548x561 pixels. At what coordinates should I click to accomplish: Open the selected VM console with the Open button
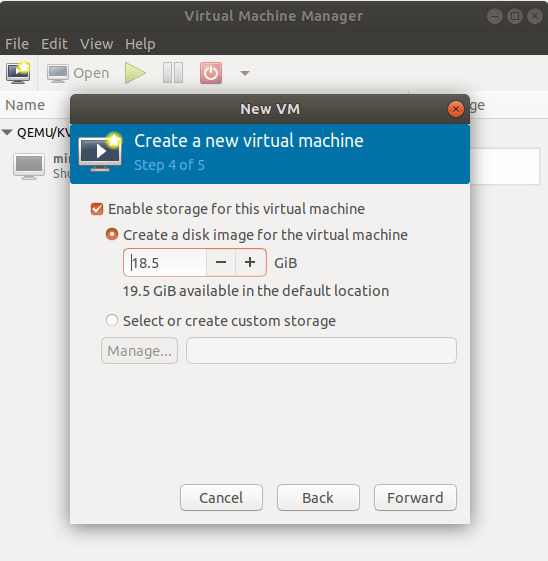(x=78, y=73)
